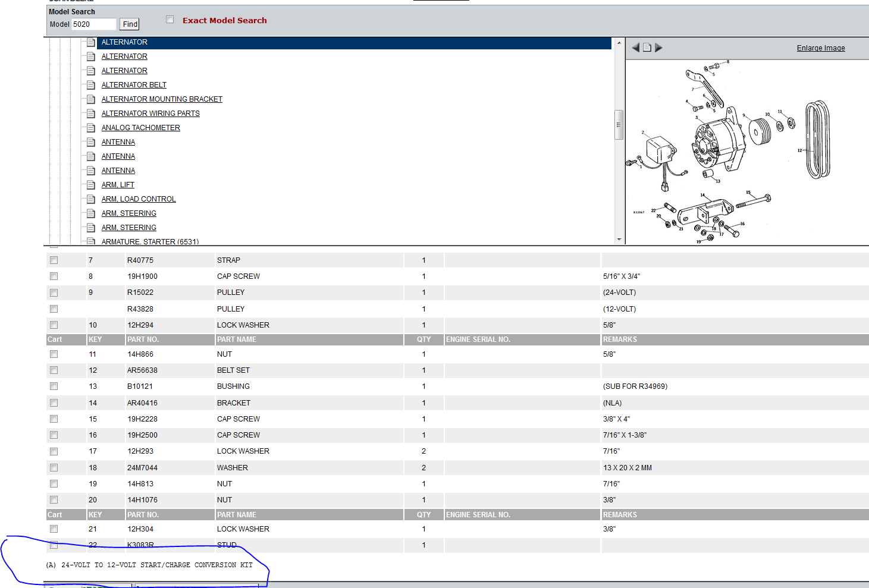
Task: Click document icon beside ALTERNATOR MOUNTING BRACKET
Action: click(x=91, y=99)
